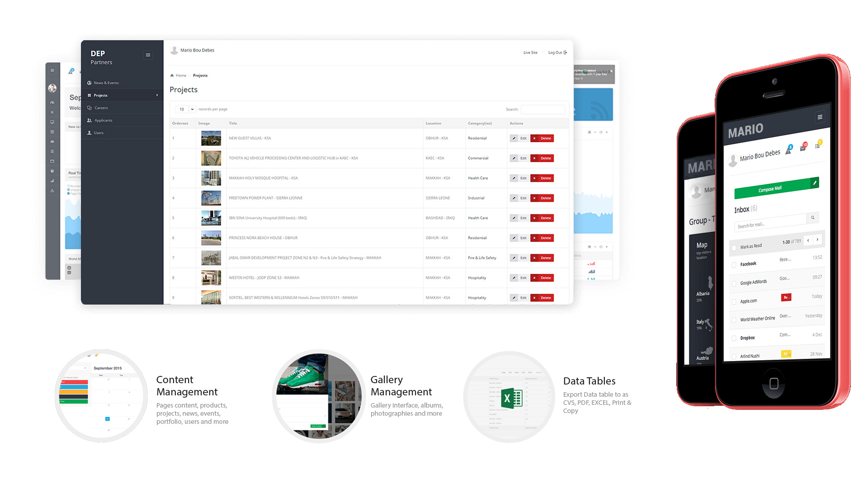Click the Home breadcrumb icon
868x488 pixels.
click(x=172, y=75)
